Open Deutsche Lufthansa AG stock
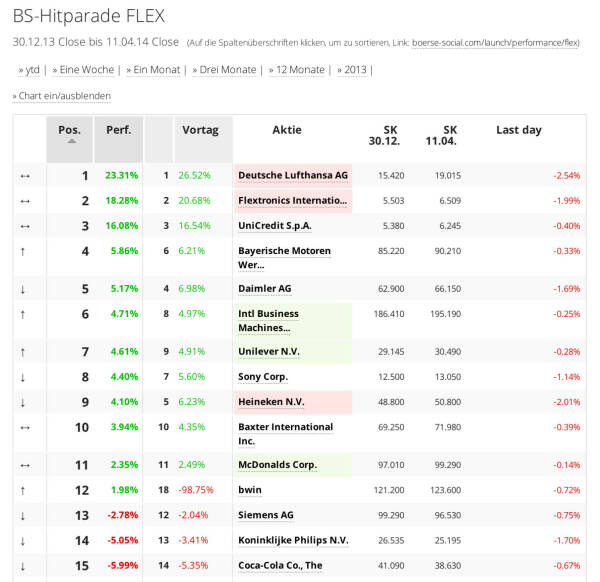Viewport: 600px width, 582px height. pyautogui.click(x=292, y=175)
